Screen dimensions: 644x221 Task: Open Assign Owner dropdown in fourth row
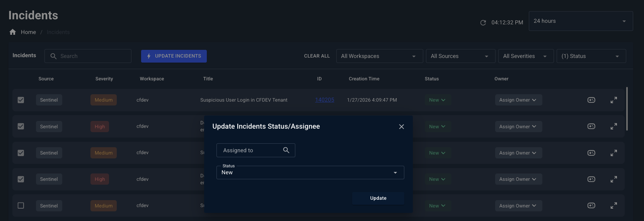518,179
